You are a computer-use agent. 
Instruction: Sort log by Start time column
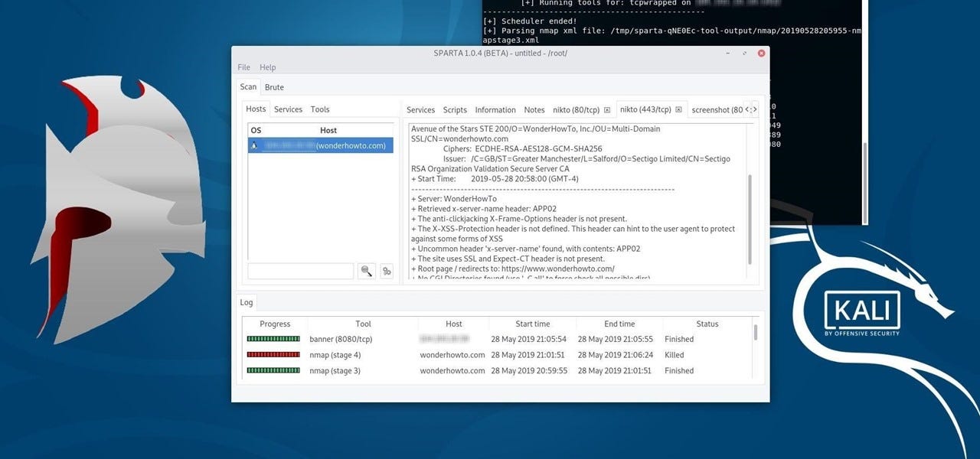(532, 324)
